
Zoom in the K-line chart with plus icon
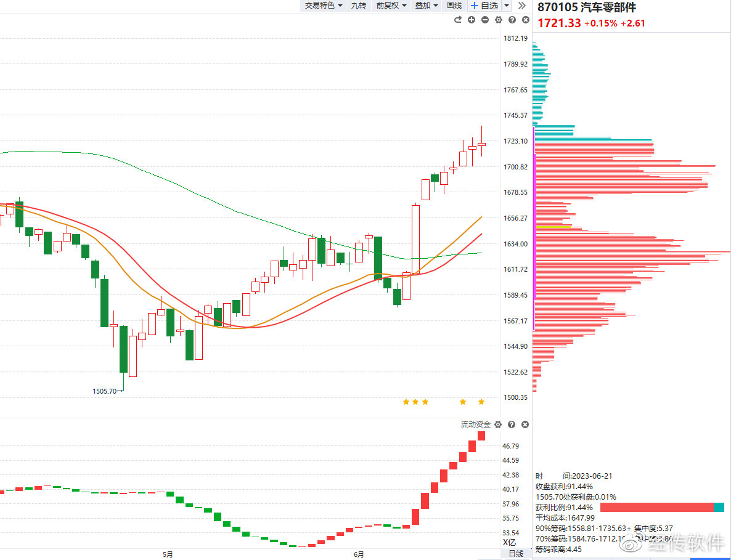[472, 20]
